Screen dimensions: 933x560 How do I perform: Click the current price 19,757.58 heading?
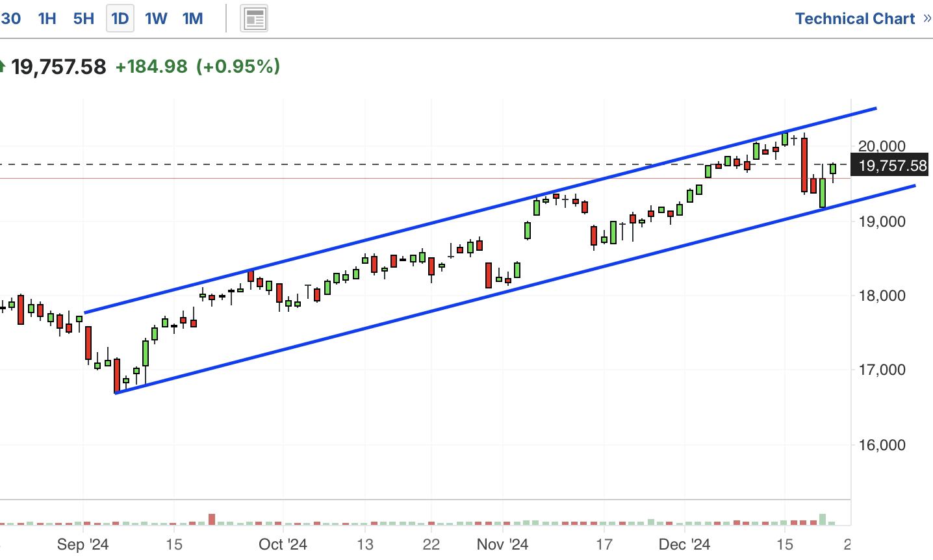pos(58,66)
